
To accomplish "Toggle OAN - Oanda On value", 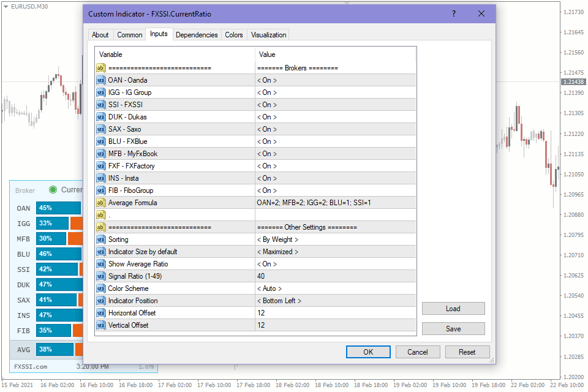I will (267, 80).
